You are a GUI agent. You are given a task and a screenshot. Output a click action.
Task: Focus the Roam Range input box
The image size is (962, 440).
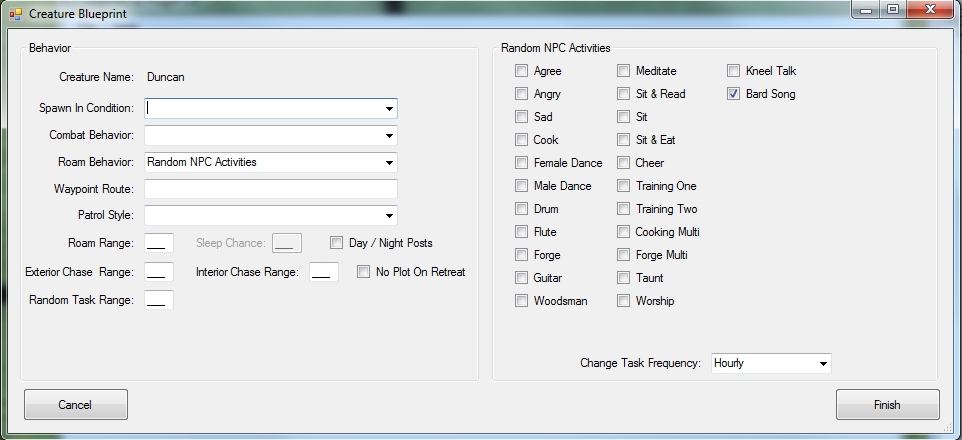coord(159,243)
